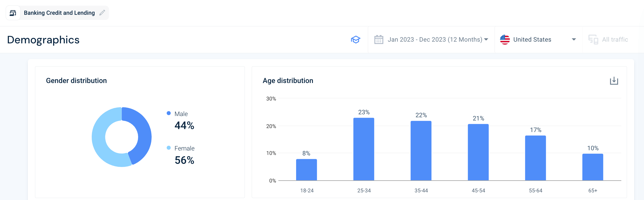Click the 8% label above 18-24 bar
The height and width of the screenshot is (200, 644).
click(x=306, y=153)
